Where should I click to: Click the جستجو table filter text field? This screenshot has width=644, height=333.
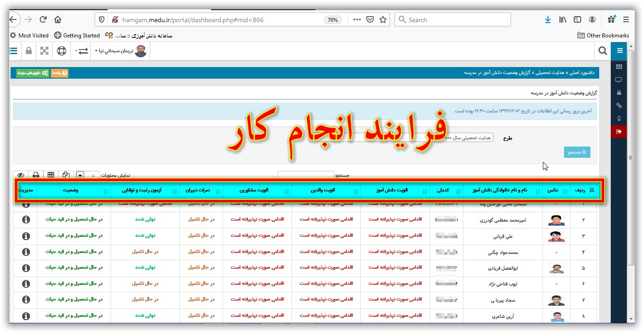click(x=305, y=176)
